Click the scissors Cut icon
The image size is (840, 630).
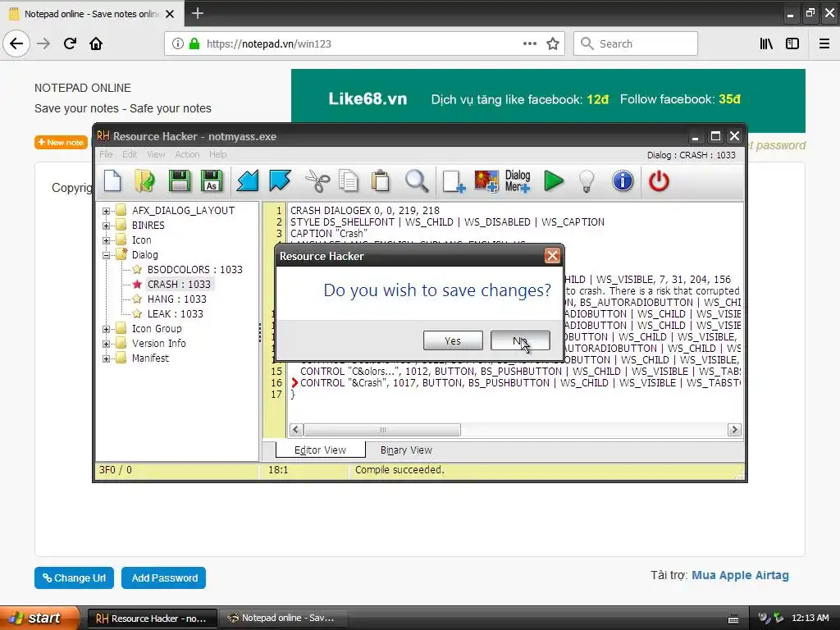pyautogui.click(x=317, y=181)
